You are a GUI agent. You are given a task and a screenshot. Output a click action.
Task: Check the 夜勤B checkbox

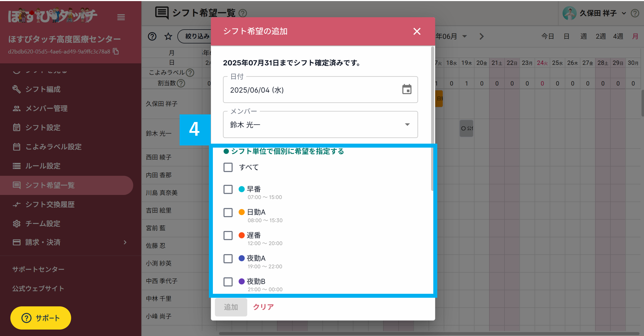tap(228, 282)
